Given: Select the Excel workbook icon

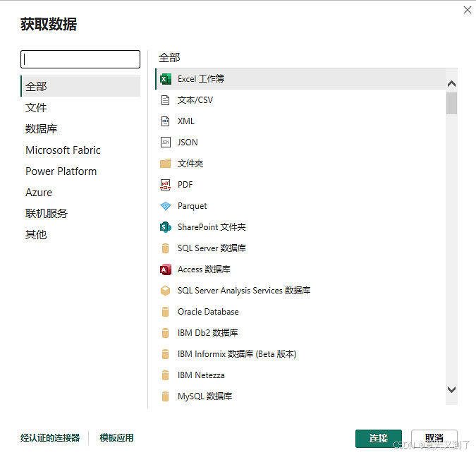Looking at the screenshot, I should (166, 79).
